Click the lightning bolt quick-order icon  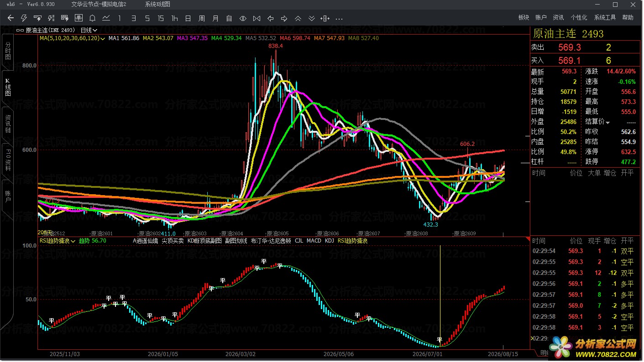[24, 18]
